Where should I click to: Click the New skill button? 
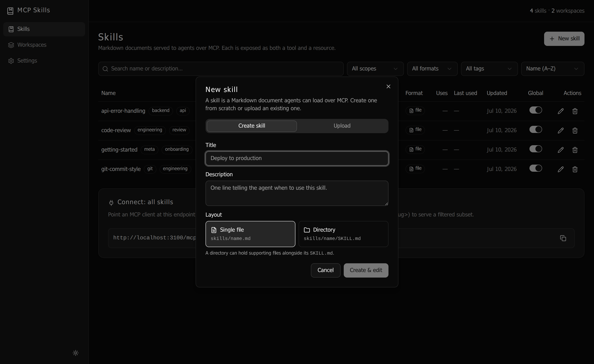[564, 39]
